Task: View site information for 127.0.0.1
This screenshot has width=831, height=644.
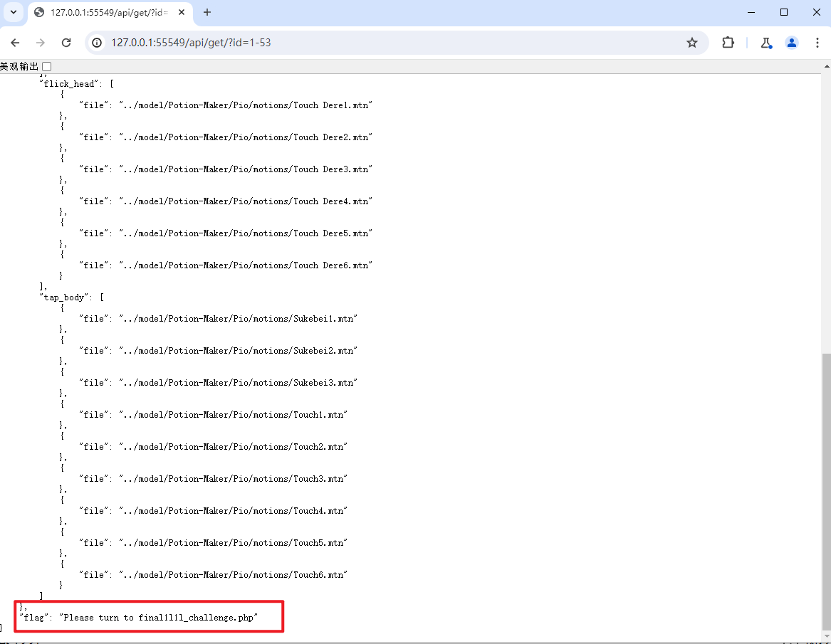Action: [x=98, y=43]
